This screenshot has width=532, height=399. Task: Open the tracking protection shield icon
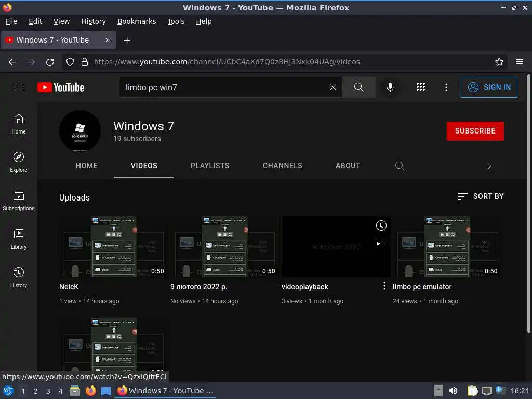point(70,62)
